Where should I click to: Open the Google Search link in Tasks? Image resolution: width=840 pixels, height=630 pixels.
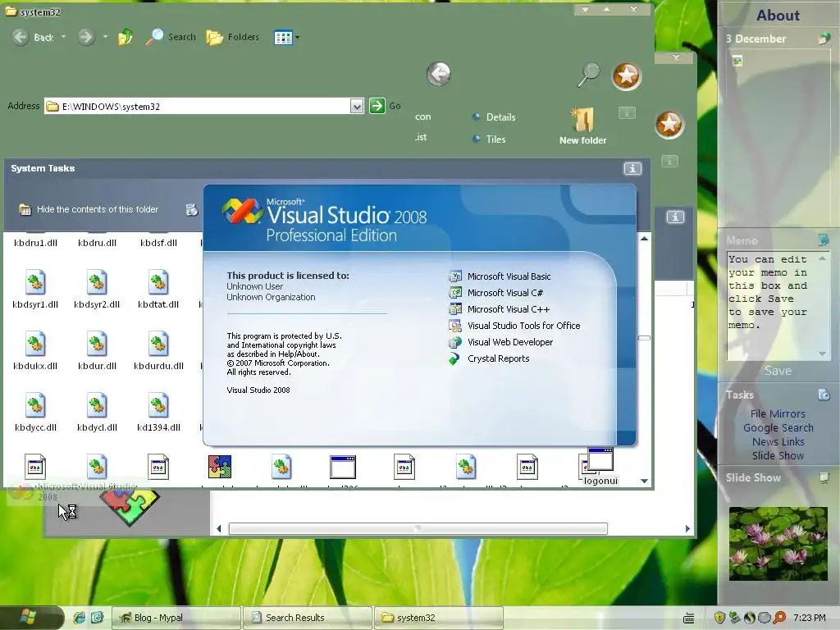tap(778, 427)
